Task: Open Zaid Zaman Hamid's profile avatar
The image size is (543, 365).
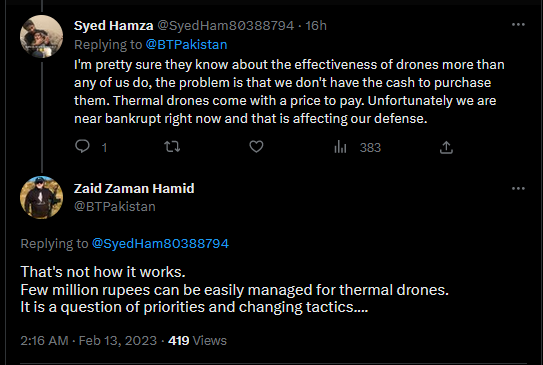Action: (42, 198)
